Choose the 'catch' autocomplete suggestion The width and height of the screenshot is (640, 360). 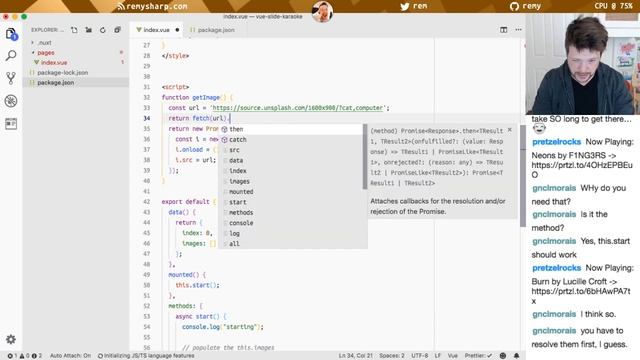291,140
